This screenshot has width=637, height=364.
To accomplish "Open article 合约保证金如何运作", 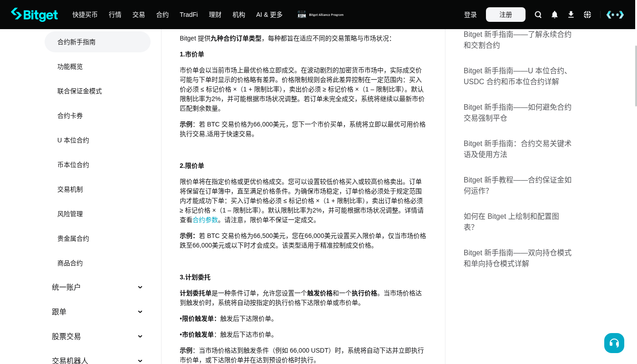I will point(517,185).
